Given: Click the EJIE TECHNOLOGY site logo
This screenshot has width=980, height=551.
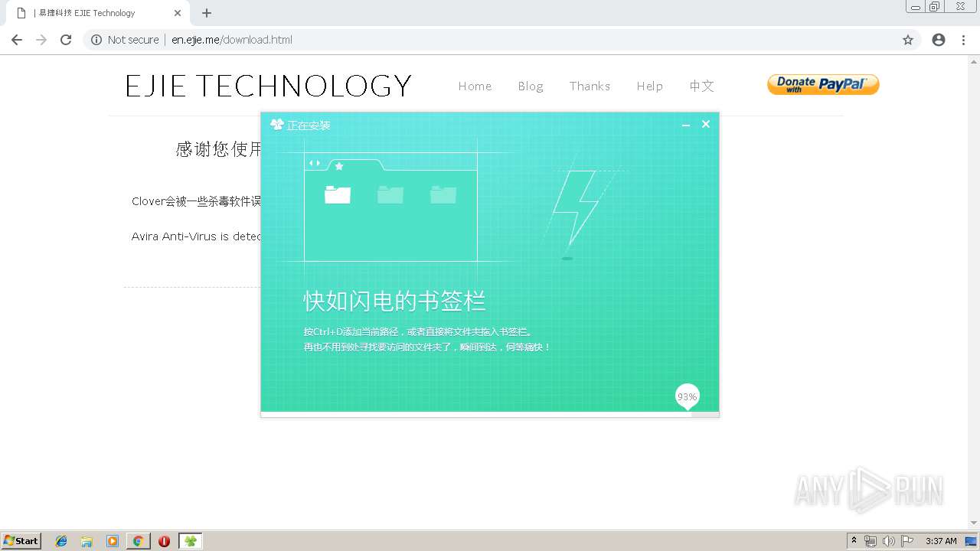Looking at the screenshot, I should click(x=269, y=86).
